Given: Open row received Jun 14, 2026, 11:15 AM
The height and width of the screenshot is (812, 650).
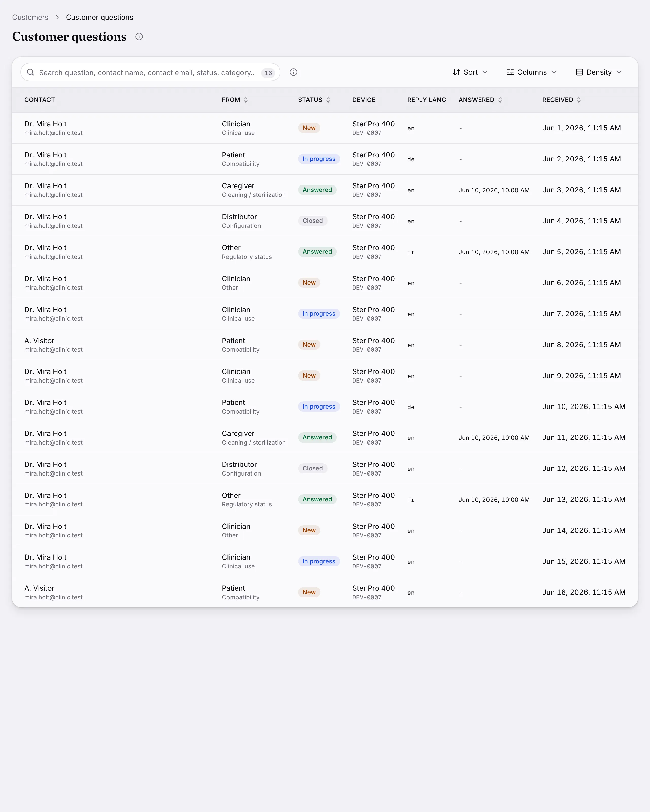Looking at the screenshot, I should (x=325, y=530).
